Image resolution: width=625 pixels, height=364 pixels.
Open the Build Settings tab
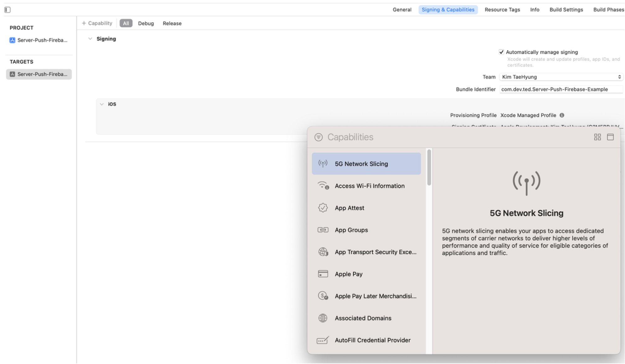point(566,10)
